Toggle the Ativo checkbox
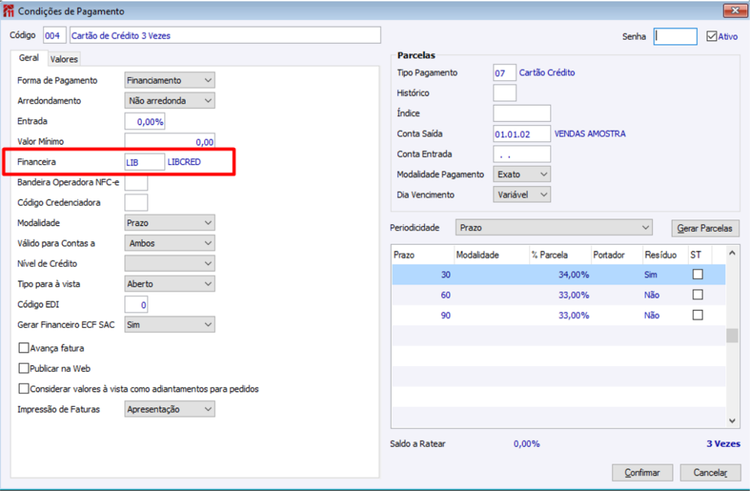The image size is (750, 491). pos(712,36)
